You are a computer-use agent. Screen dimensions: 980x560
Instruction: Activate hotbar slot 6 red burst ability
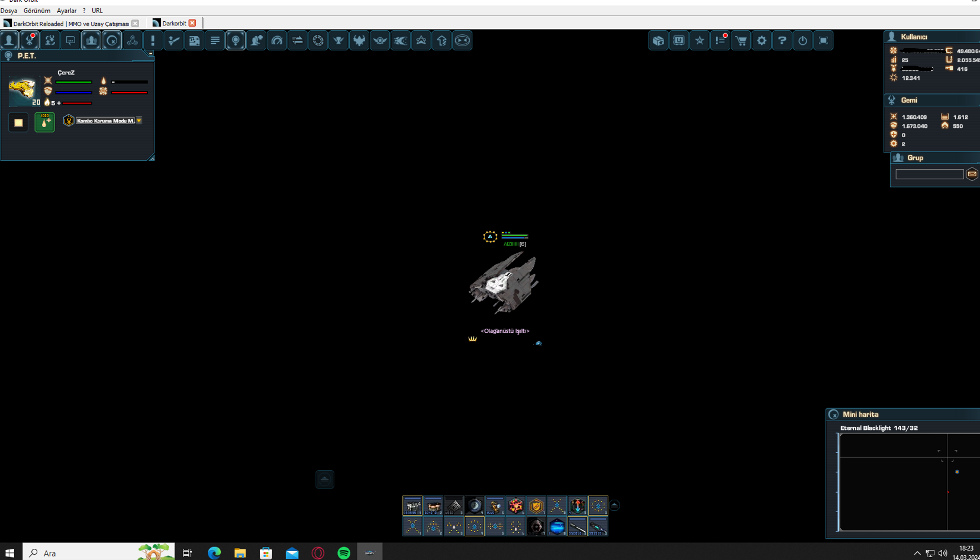coord(515,506)
